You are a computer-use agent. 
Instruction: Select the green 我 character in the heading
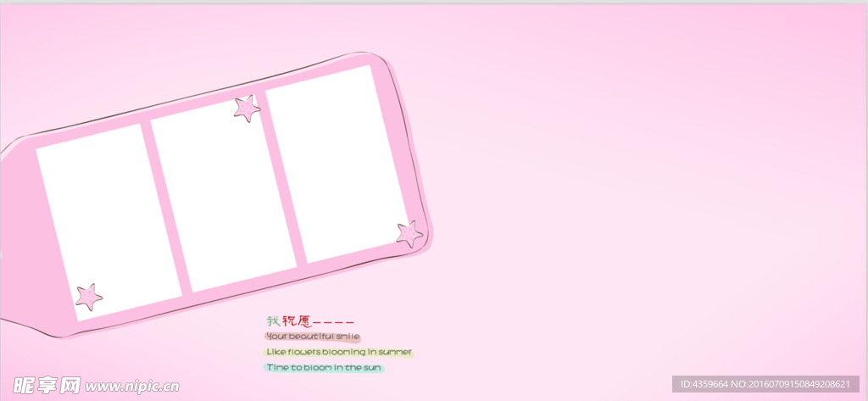(x=273, y=321)
